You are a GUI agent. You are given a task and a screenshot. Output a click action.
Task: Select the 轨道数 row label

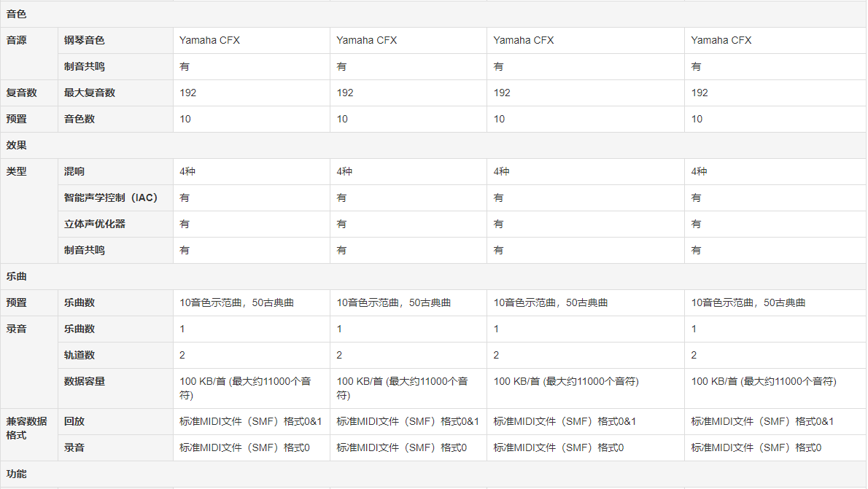[x=80, y=355]
